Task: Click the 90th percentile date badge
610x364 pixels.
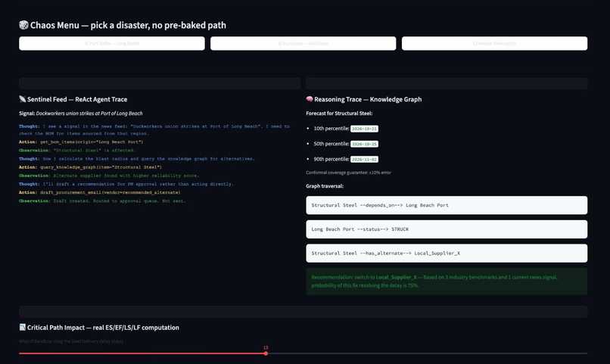Action: click(364, 159)
